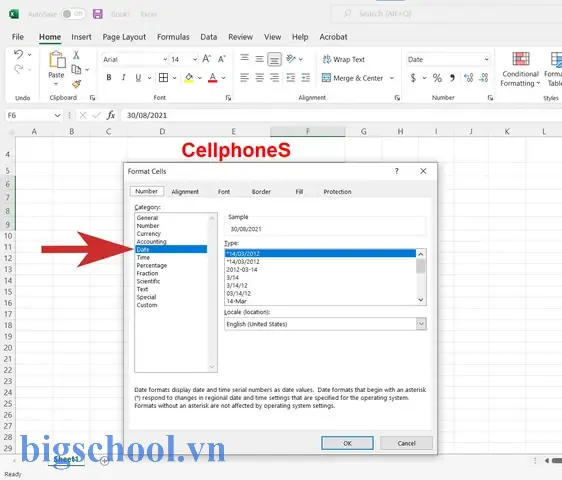The height and width of the screenshot is (480, 562).
Task: Click the Cut scissors icon
Action: [x=76, y=55]
